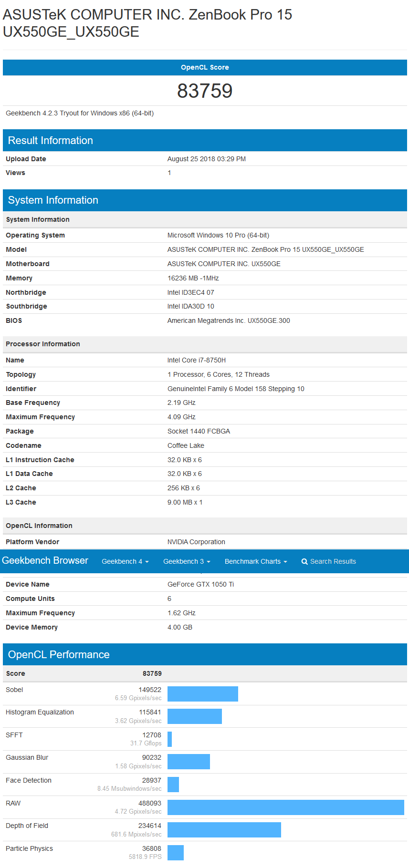The width and height of the screenshot is (409, 868).
Task: Expand the Geekbench 4 dropdown menu
Action: pyautogui.click(x=125, y=561)
